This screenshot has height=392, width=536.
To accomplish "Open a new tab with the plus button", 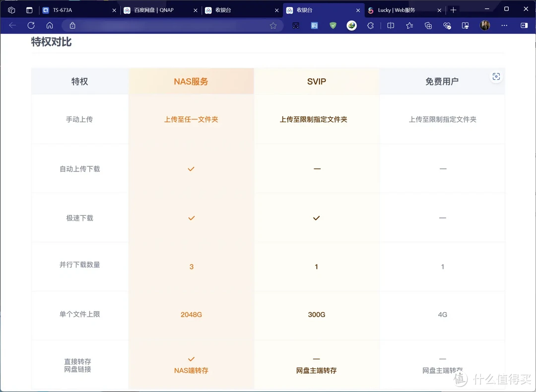I will coord(454,9).
